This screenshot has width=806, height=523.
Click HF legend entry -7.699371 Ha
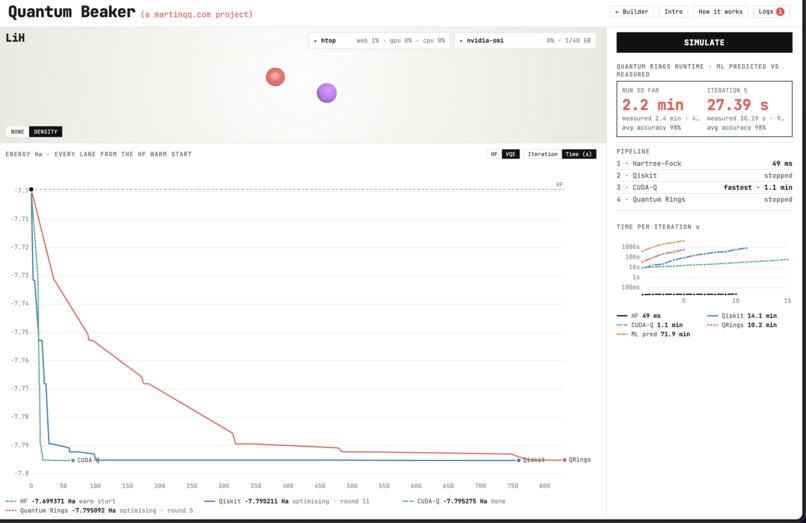pyautogui.click(x=61, y=501)
